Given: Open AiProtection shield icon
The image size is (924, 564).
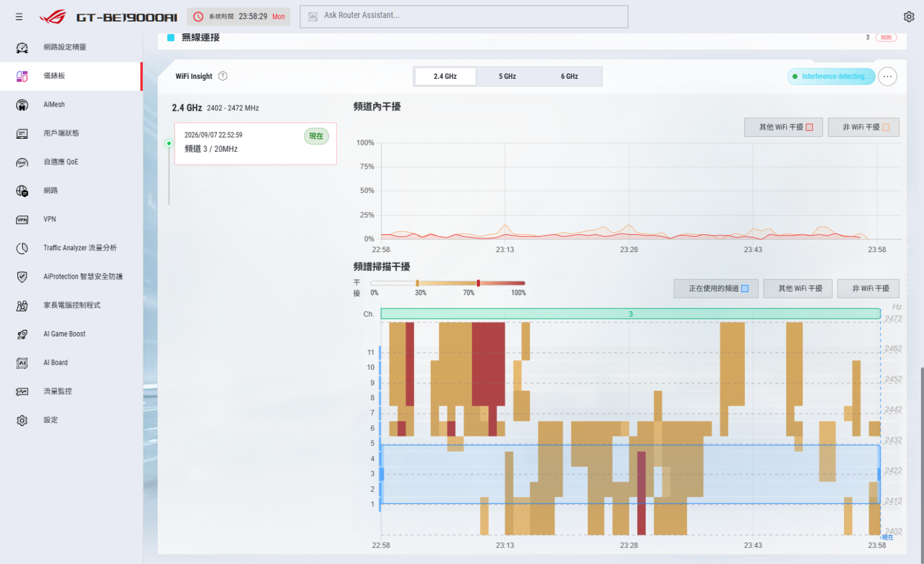Looking at the screenshot, I should point(22,277).
